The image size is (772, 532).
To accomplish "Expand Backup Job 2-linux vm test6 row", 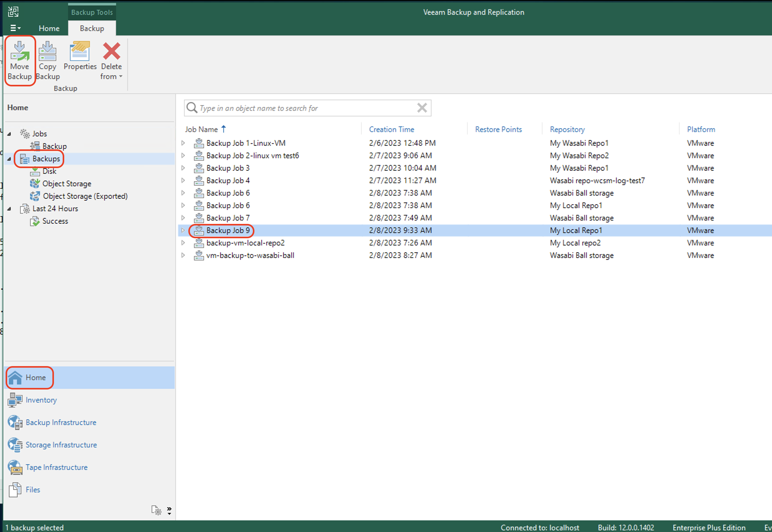I will [x=183, y=155].
